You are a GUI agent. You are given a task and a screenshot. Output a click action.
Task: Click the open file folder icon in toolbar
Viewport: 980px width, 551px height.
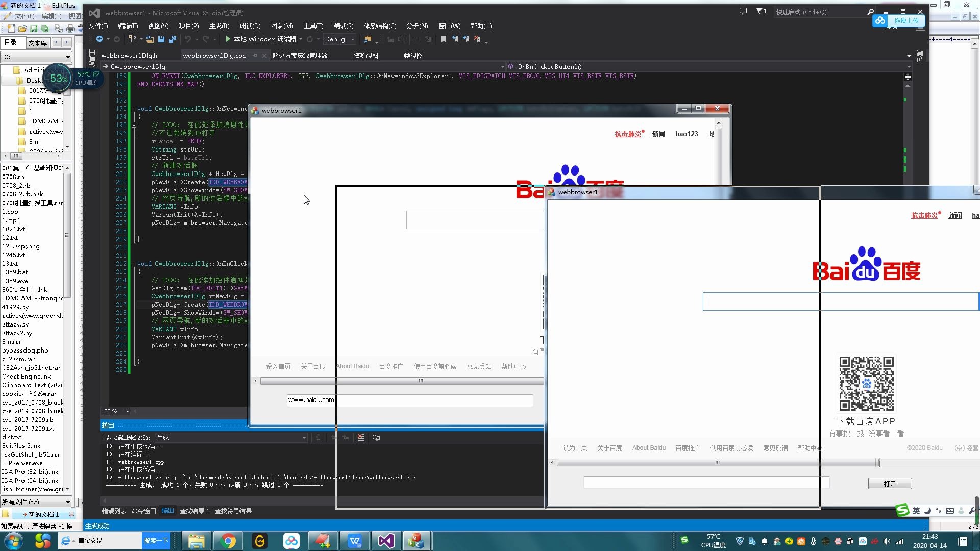[150, 39]
